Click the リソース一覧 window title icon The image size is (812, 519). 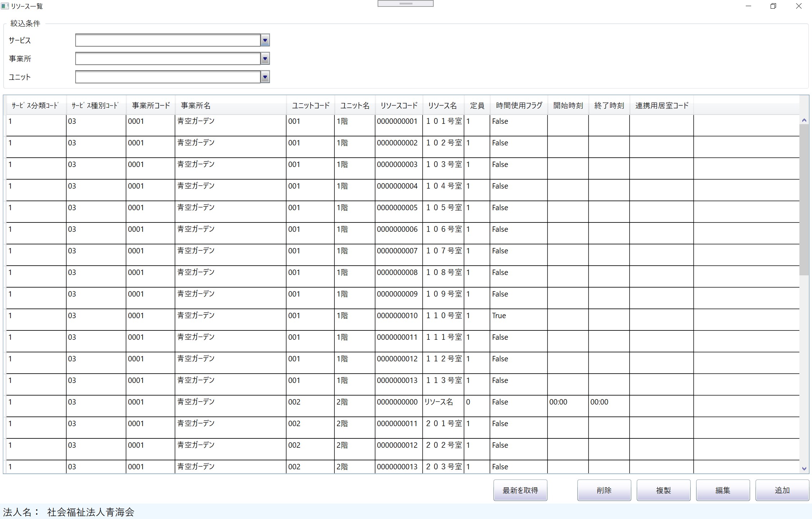(5, 6)
